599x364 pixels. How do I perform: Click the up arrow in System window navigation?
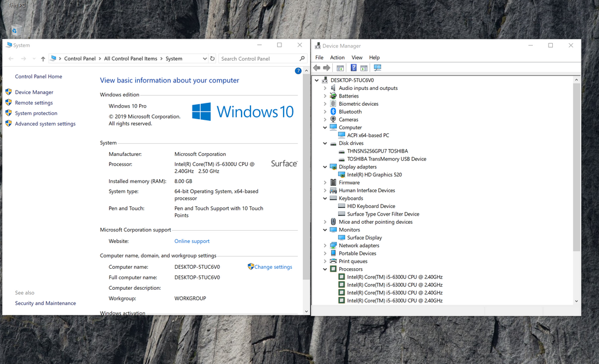tap(43, 59)
